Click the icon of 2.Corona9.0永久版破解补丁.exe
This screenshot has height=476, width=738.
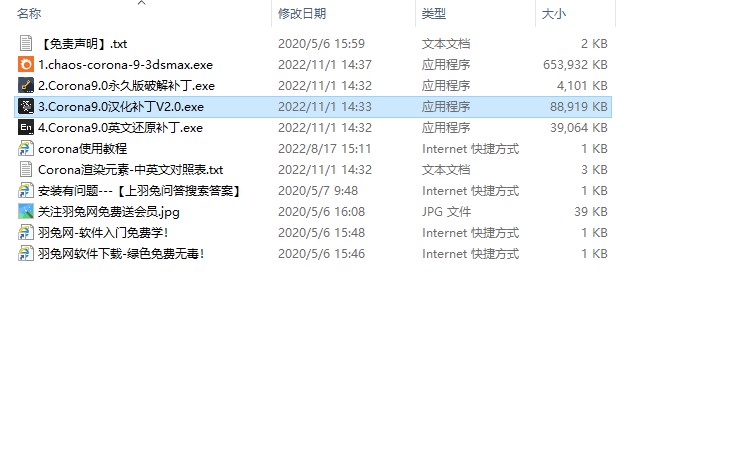26,85
